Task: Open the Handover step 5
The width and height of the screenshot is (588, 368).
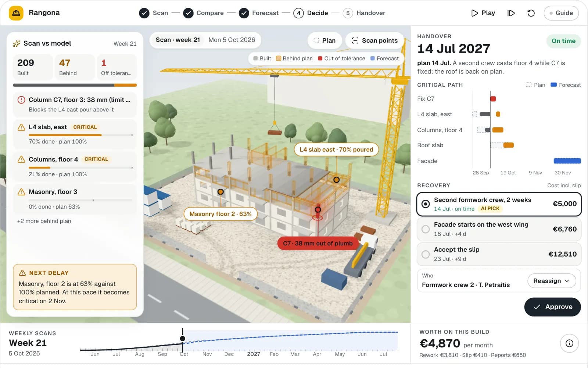Action: tap(364, 13)
